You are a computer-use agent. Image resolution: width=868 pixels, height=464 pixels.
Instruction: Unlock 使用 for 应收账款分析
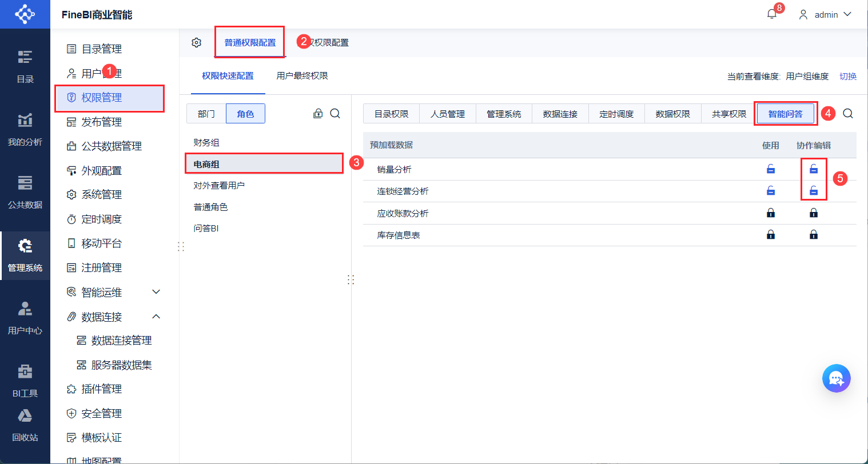[x=771, y=213]
